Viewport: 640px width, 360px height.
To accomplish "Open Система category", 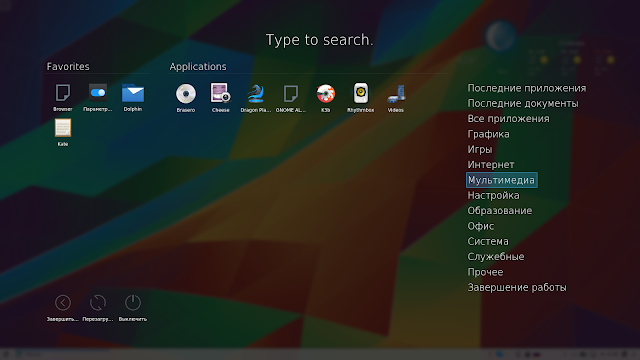I will pos(488,242).
